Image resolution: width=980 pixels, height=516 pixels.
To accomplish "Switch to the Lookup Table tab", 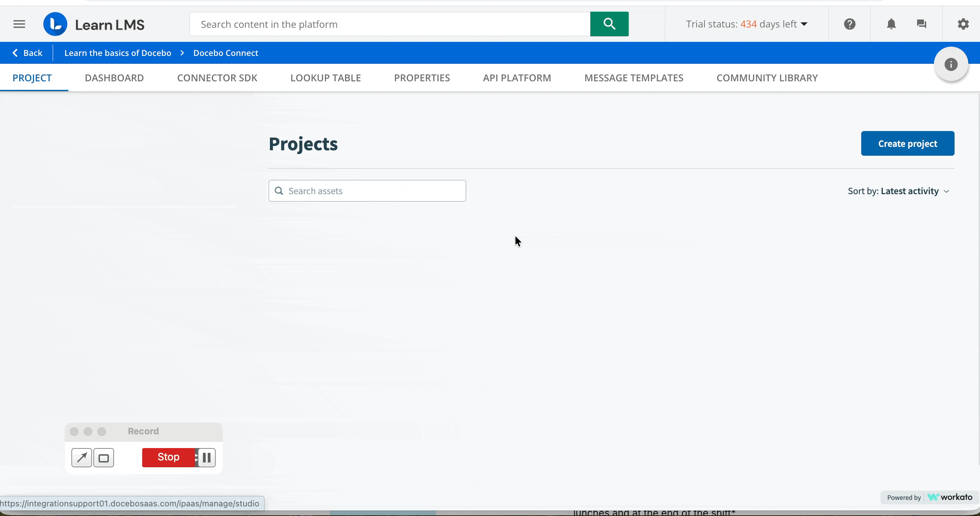I will click(325, 78).
